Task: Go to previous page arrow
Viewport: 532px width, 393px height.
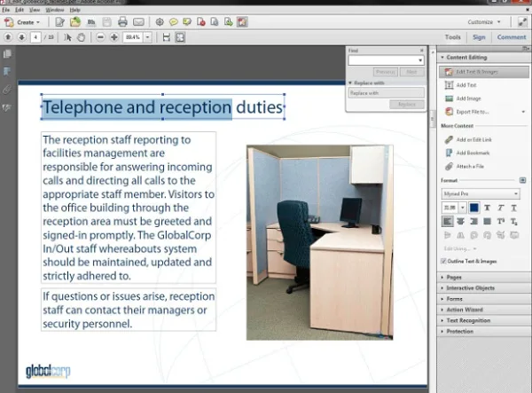Action: coord(9,37)
